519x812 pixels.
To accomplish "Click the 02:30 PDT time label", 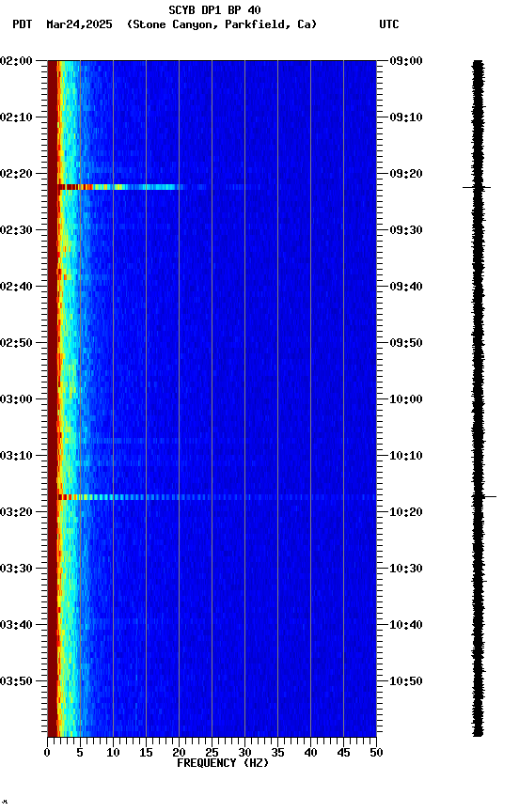I will tap(16, 230).
